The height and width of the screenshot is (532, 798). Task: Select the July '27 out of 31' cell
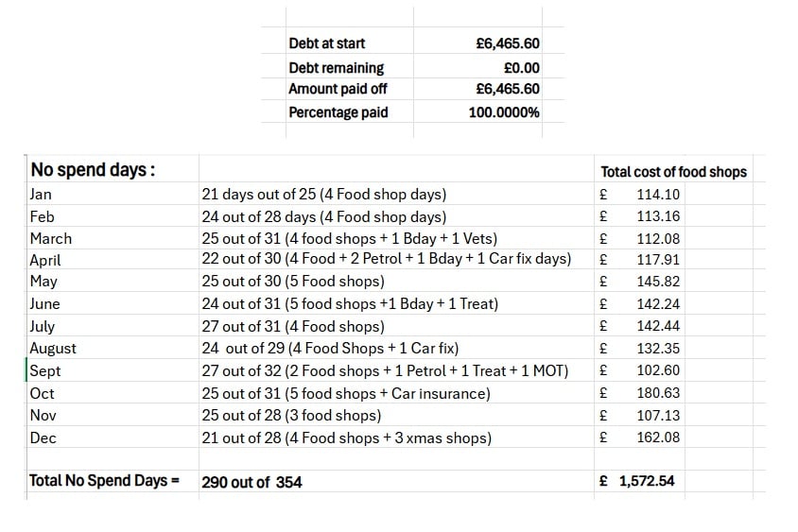(293, 326)
